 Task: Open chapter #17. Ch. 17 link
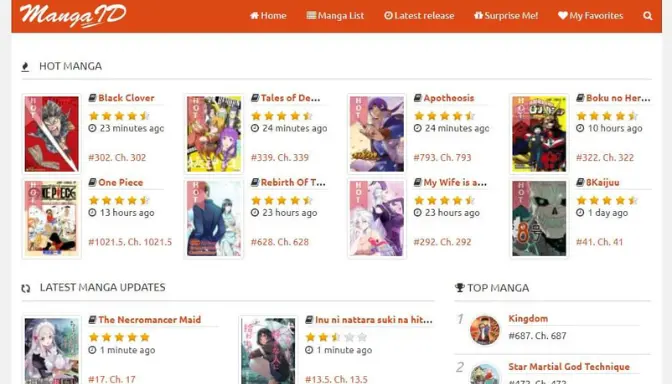point(112,379)
